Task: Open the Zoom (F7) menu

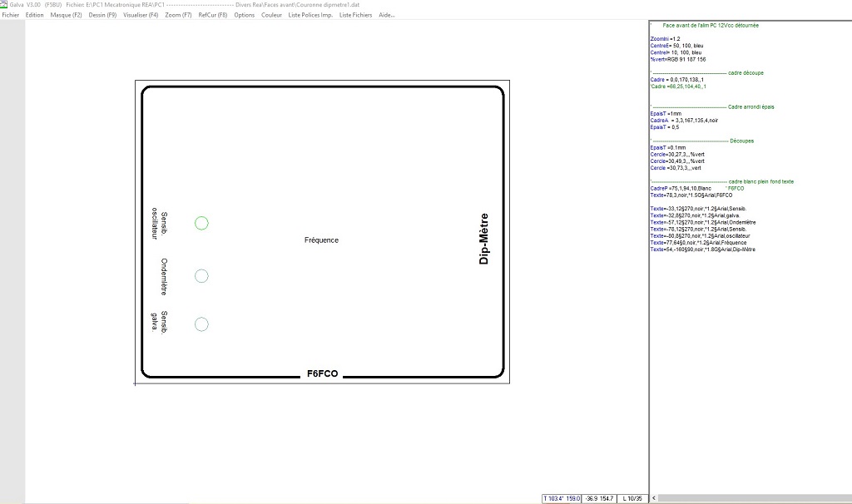Action: click(178, 15)
